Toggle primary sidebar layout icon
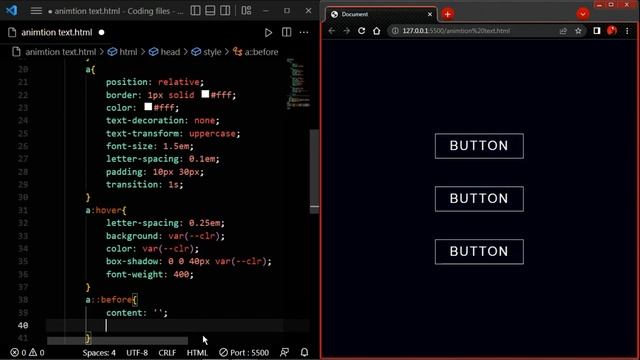 coord(196,11)
